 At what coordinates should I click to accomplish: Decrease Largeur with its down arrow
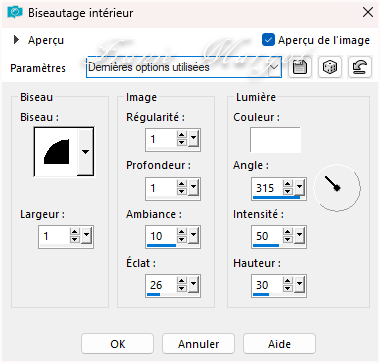click(x=75, y=240)
